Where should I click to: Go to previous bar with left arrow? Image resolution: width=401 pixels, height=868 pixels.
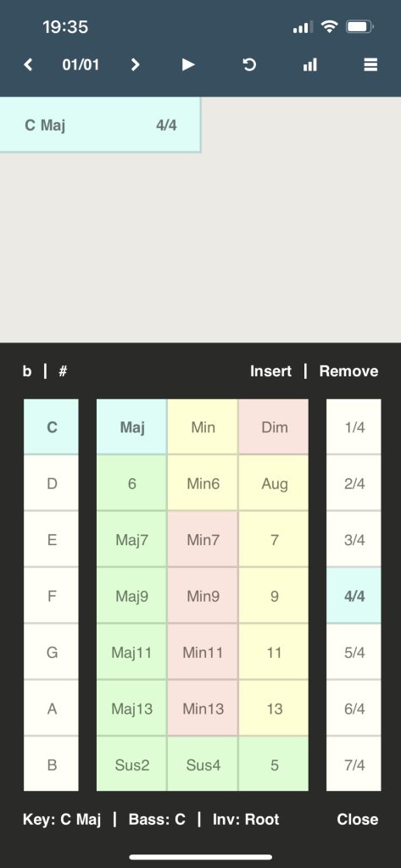(28, 64)
